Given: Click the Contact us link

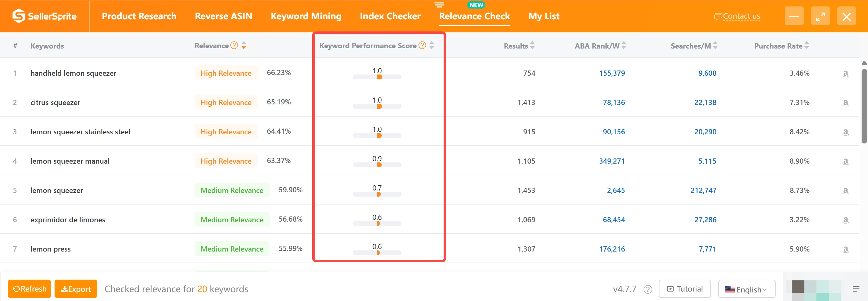Looking at the screenshot, I should point(737,16).
